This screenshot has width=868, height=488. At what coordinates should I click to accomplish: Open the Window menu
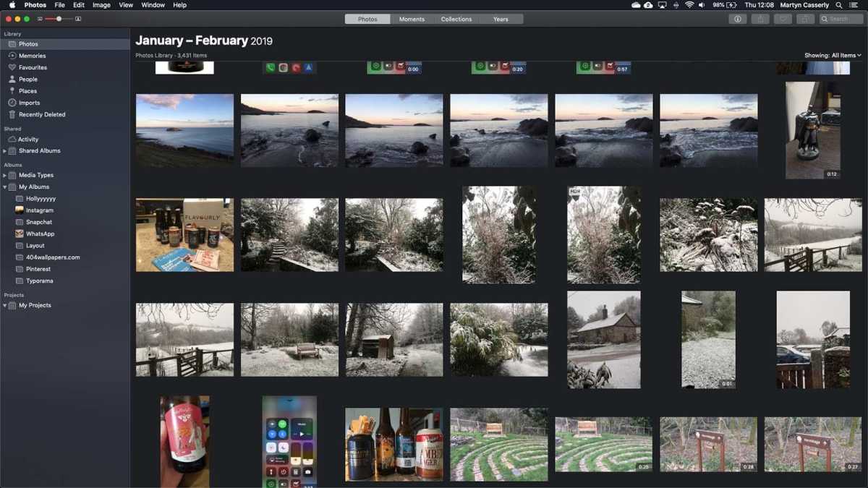tap(153, 5)
